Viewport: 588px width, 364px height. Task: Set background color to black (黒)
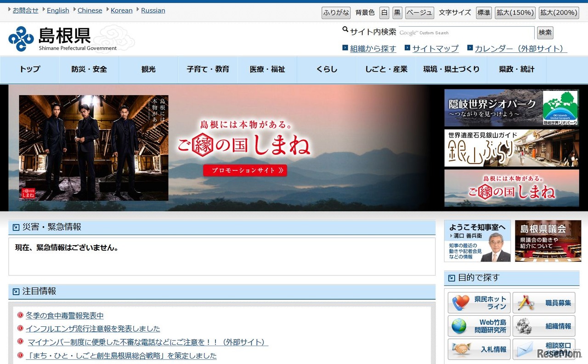tap(397, 13)
